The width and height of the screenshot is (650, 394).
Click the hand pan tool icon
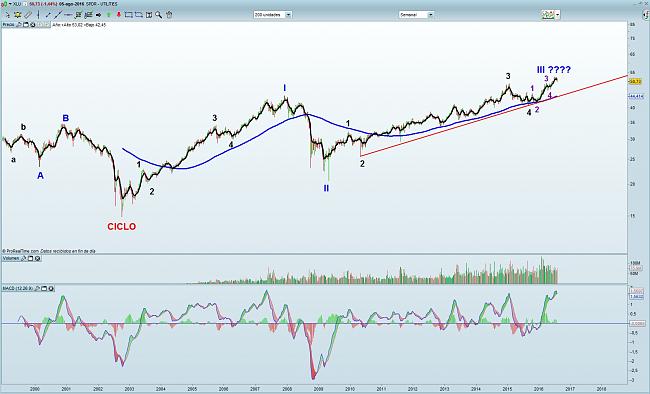169,15
